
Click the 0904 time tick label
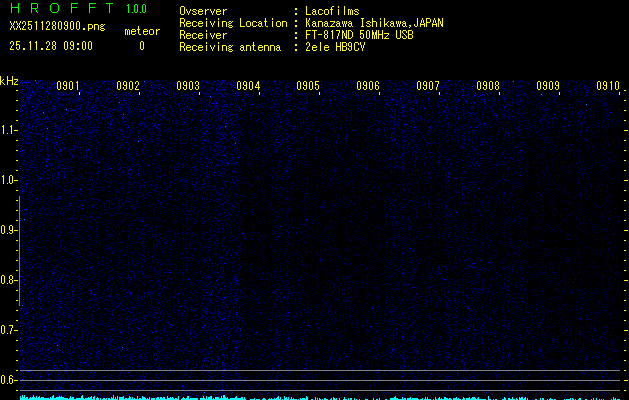(248, 87)
